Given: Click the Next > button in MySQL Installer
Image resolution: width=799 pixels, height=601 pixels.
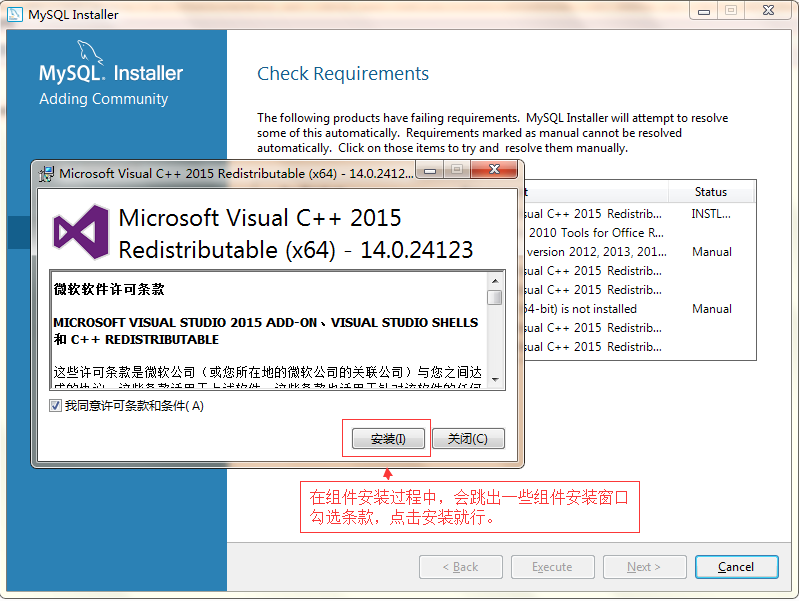Looking at the screenshot, I should tap(644, 567).
